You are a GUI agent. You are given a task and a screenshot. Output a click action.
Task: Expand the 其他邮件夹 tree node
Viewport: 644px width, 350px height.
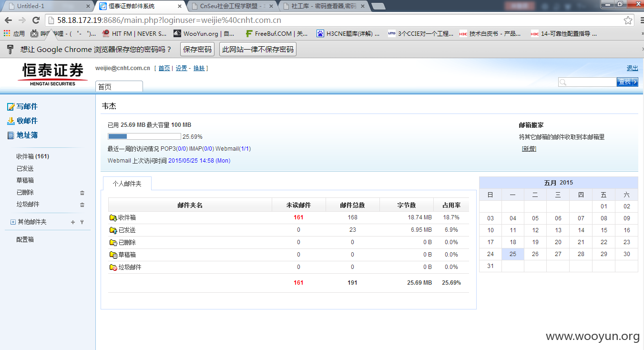[x=13, y=222]
